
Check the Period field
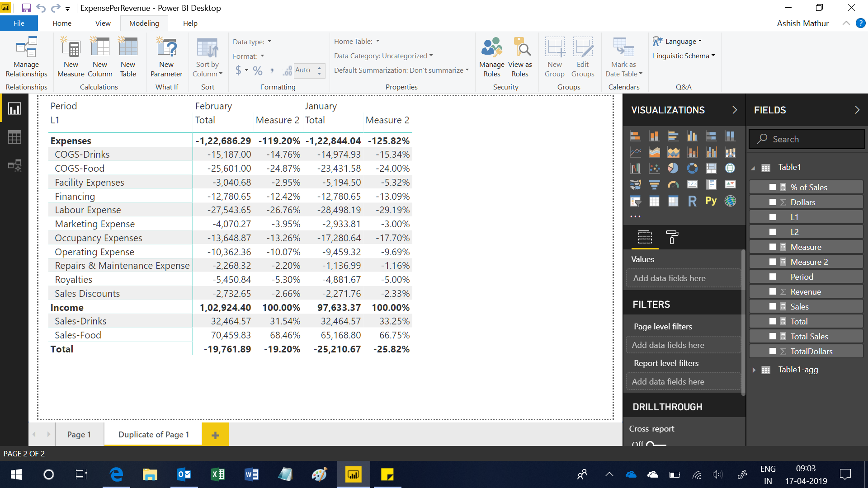(x=773, y=277)
